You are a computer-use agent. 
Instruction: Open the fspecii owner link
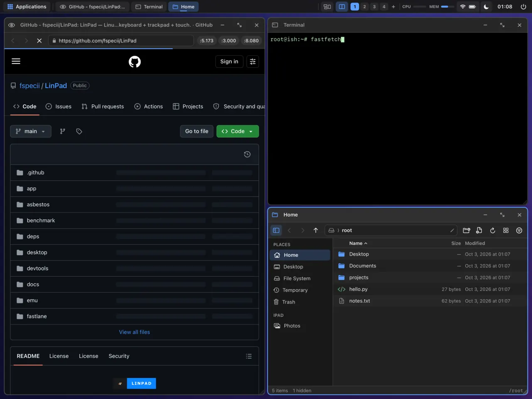[x=30, y=86]
